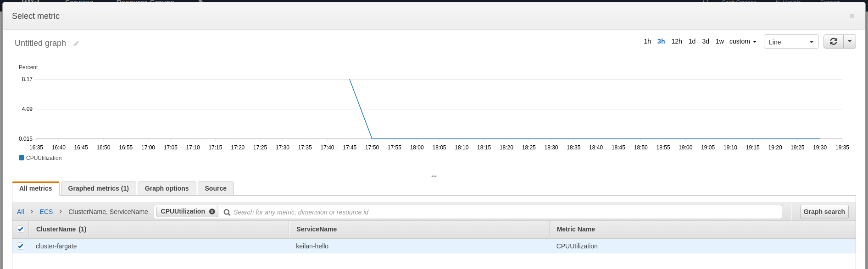This screenshot has width=868, height=269.
Task: Go to ECS breadcrumb link
Action: 46,212
